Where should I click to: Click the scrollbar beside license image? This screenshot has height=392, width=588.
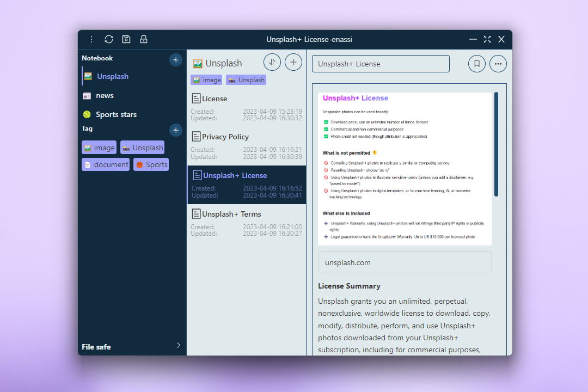tap(496, 144)
